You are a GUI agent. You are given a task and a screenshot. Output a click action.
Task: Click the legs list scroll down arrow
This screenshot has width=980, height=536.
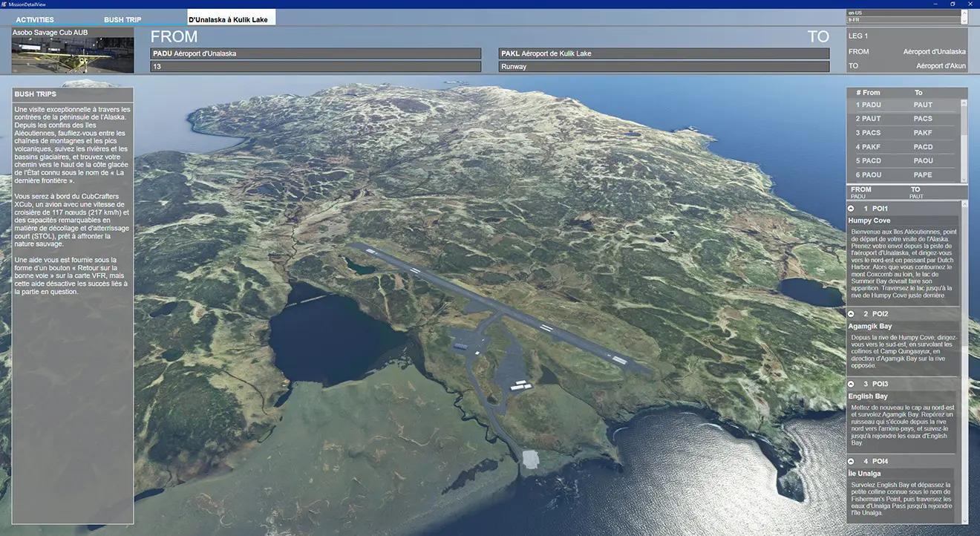pos(964,179)
